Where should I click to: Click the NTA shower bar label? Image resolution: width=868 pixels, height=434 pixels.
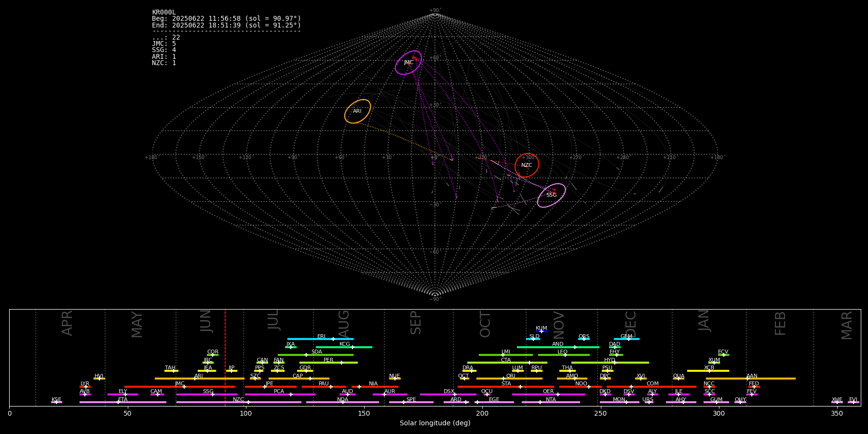click(x=551, y=400)
